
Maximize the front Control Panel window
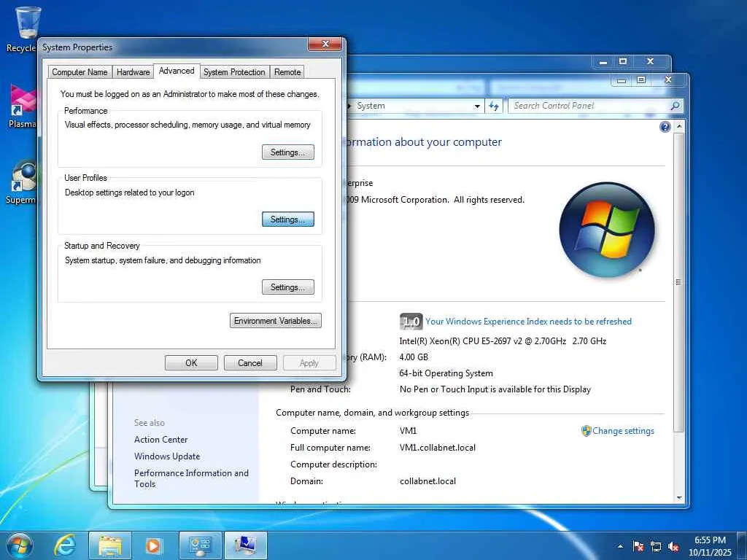point(641,80)
